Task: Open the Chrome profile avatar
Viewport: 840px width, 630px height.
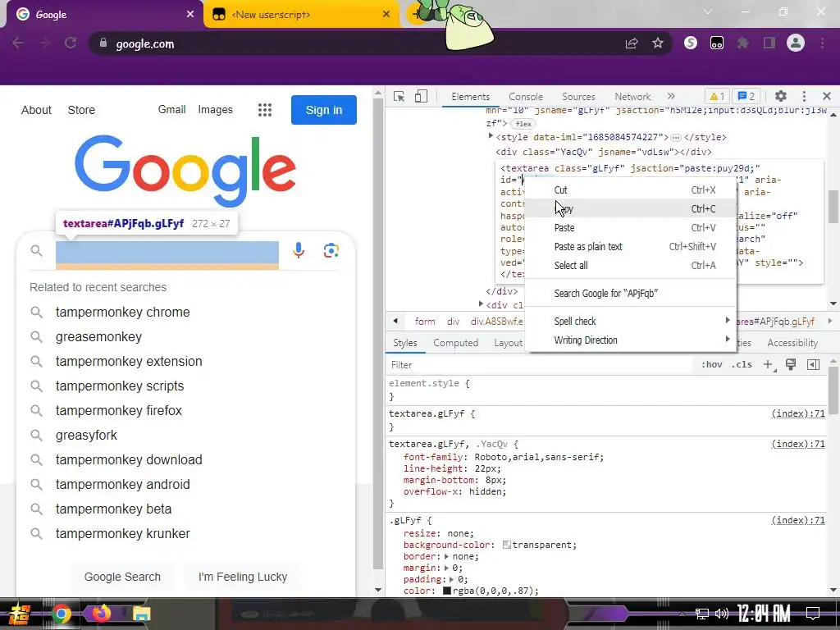Action: click(796, 43)
